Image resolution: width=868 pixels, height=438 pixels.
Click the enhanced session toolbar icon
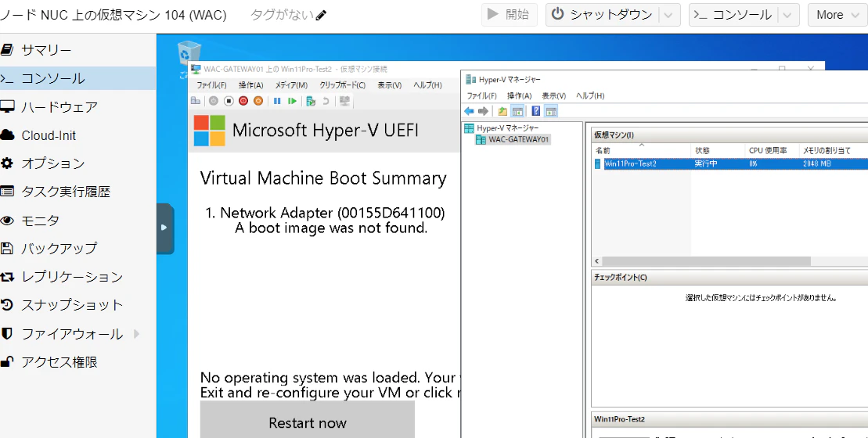point(345,101)
